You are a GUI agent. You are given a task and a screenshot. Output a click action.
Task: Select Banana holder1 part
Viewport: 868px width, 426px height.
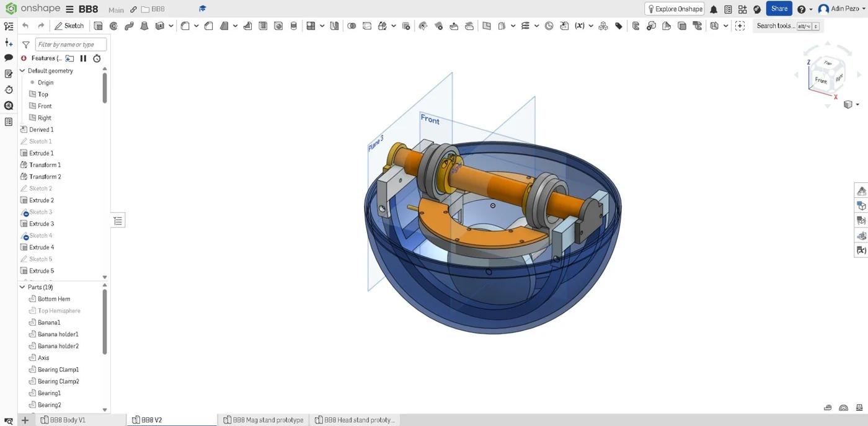58,334
